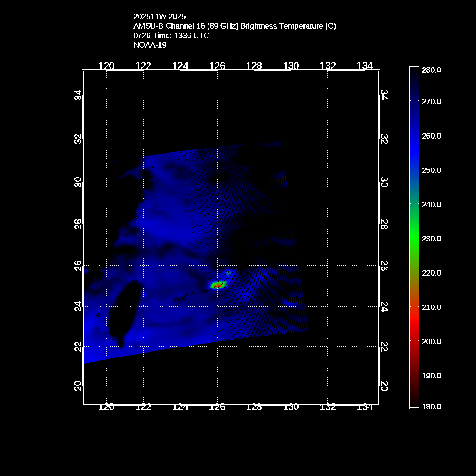Click the 130 longitude label on the bottom axis
This screenshot has width=476, height=476.
(x=291, y=407)
